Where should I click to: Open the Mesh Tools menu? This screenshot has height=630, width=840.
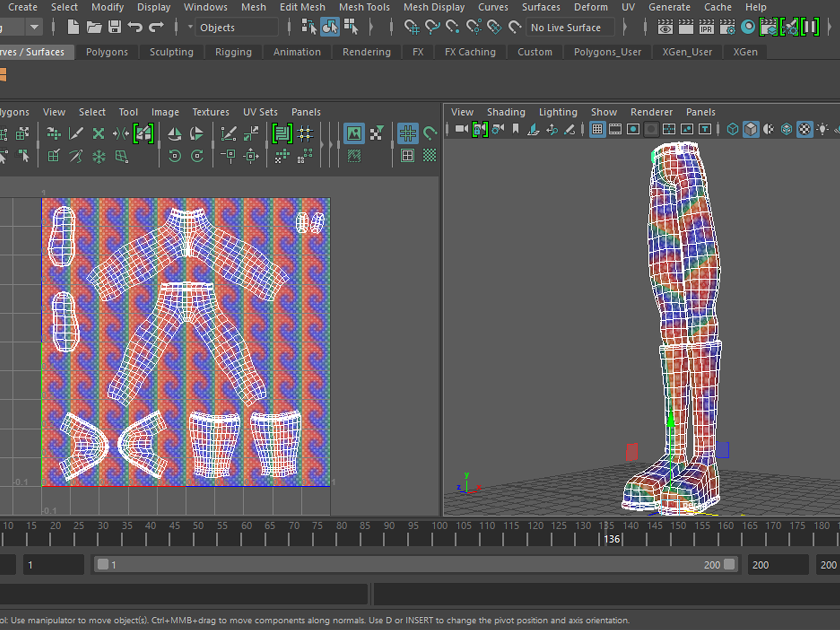tap(364, 7)
